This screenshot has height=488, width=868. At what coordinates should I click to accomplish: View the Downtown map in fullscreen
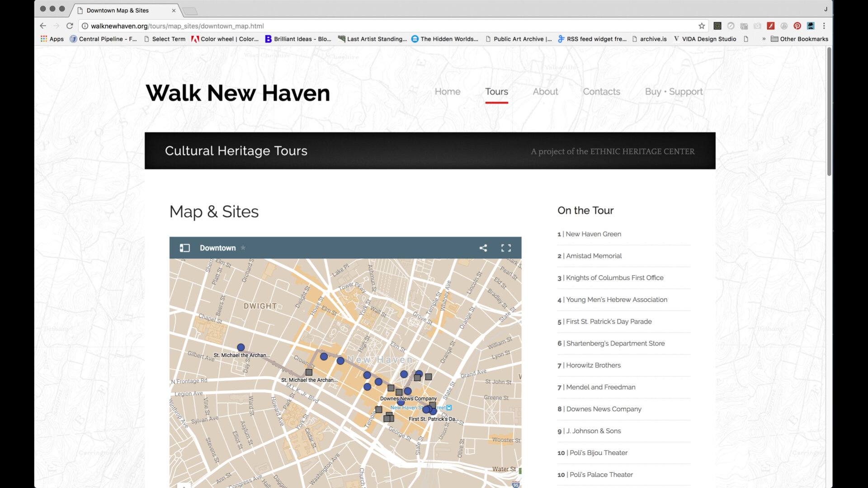[506, 248]
